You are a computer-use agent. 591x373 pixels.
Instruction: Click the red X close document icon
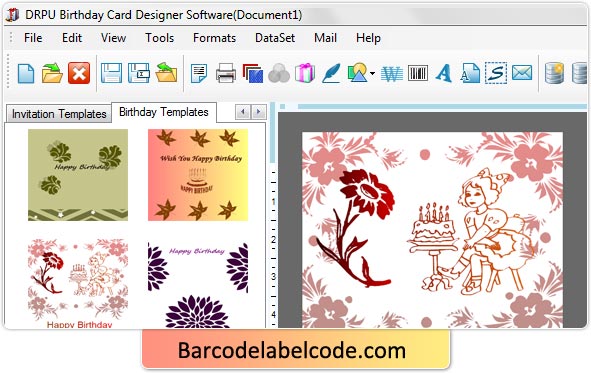coord(79,73)
